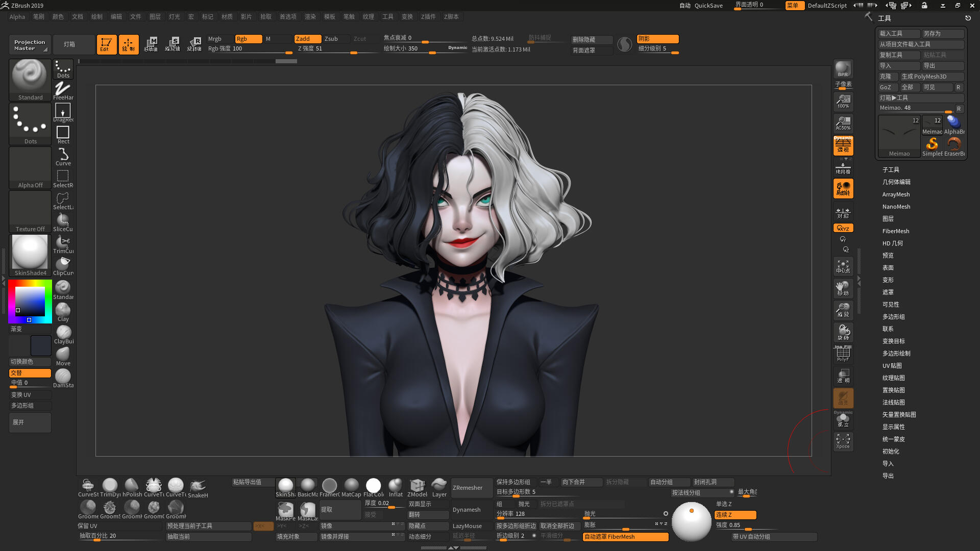Expand the UV 贴图 section
The width and height of the screenshot is (980, 551).
tap(892, 366)
